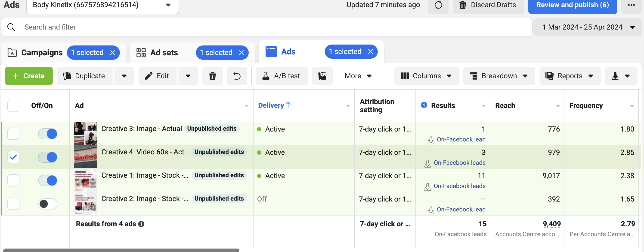Screen dimensions: 644x252
Task: Click the Results column info icon
Action: click(424, 105)
